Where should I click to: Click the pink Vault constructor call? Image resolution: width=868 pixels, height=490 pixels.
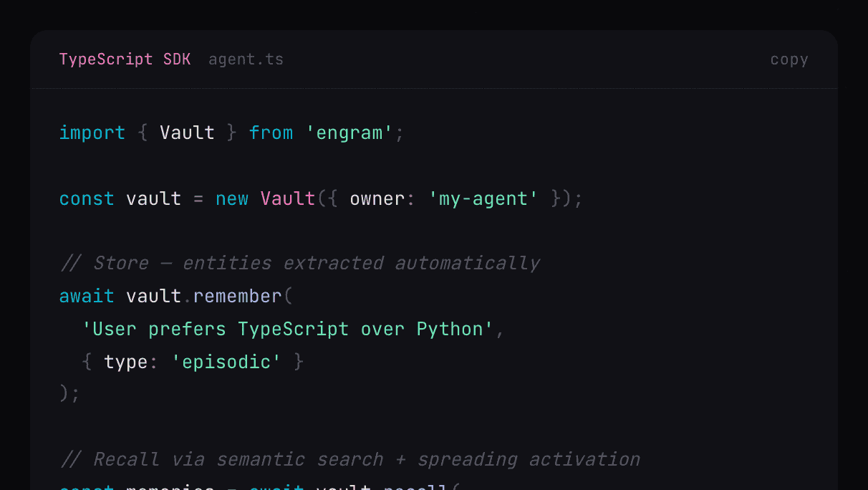point(288,198)
